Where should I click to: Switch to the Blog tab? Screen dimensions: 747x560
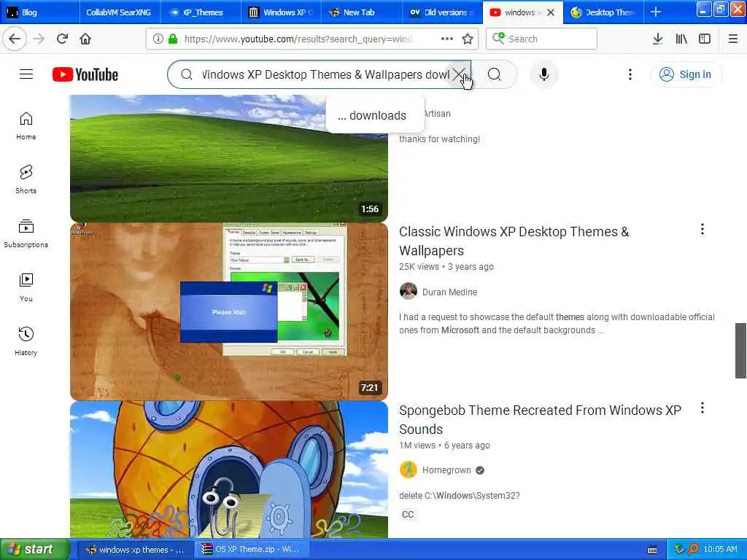coord(39,12)
